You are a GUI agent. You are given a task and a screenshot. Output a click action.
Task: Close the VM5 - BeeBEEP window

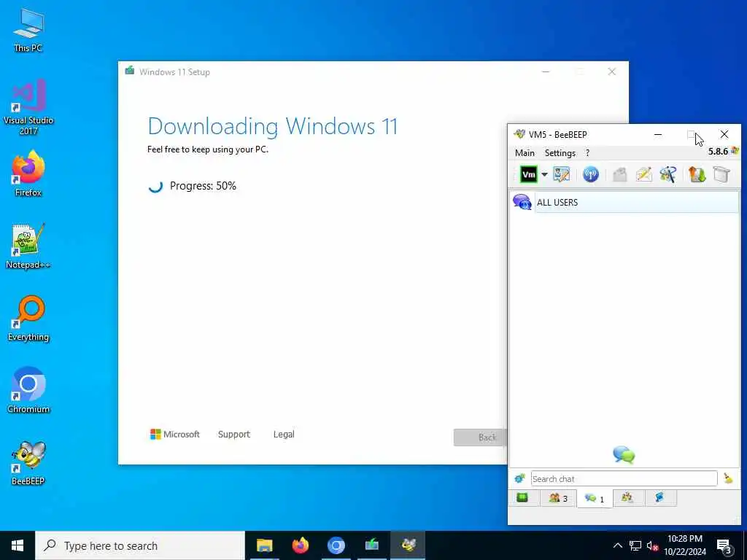[x=724, y=135]
